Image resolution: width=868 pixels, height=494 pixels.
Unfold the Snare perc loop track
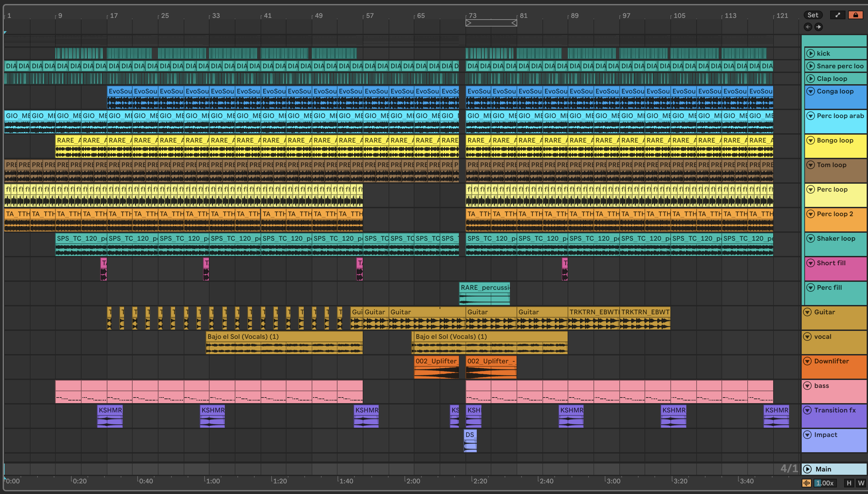click(x=811, y=66)
